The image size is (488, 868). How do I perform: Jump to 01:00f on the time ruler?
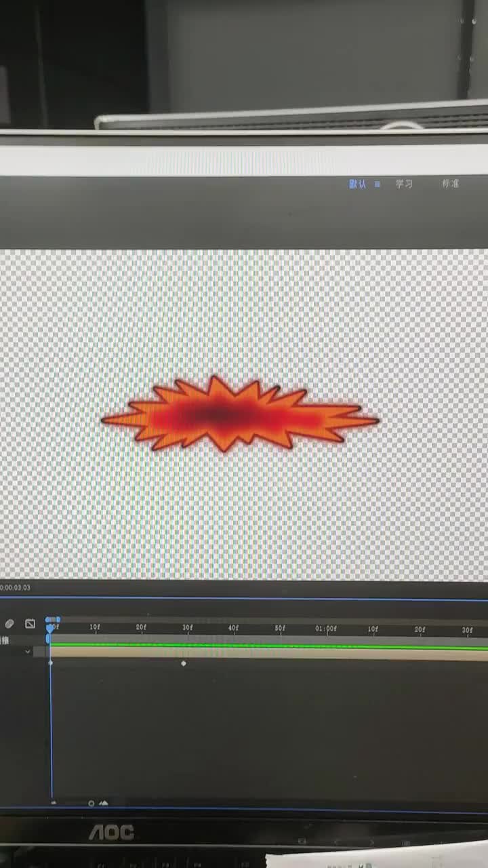326,629
